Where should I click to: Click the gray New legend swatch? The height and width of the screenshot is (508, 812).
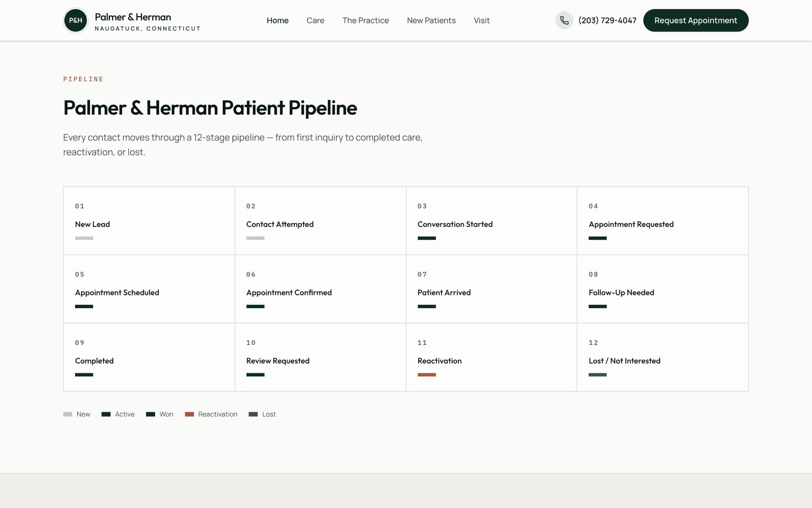point(68,414)
